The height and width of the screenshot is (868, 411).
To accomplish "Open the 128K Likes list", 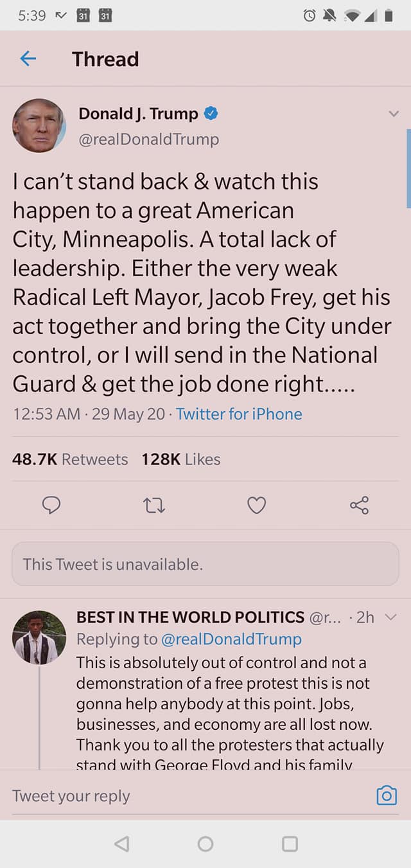I will (x=181, y=459).
